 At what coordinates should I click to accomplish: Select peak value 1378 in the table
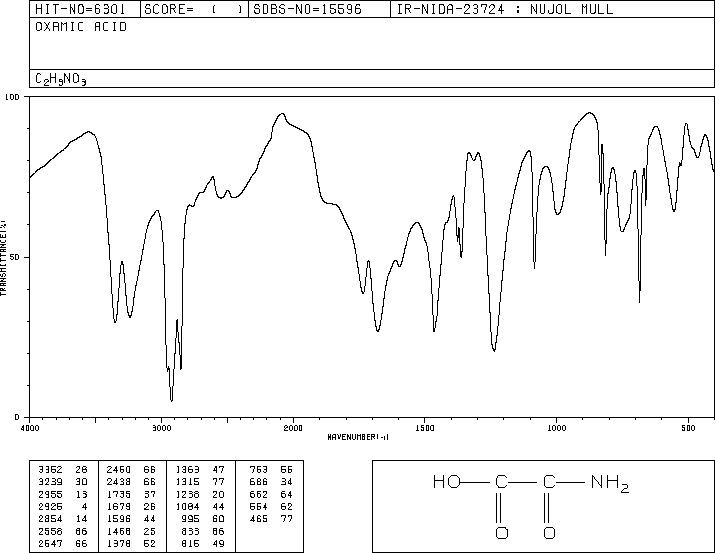119,543
